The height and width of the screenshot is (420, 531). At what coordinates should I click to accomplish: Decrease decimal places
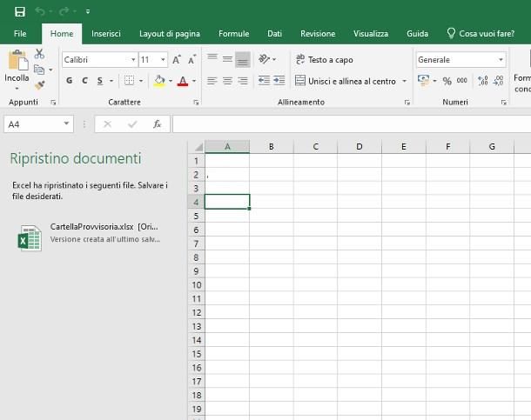499,81
